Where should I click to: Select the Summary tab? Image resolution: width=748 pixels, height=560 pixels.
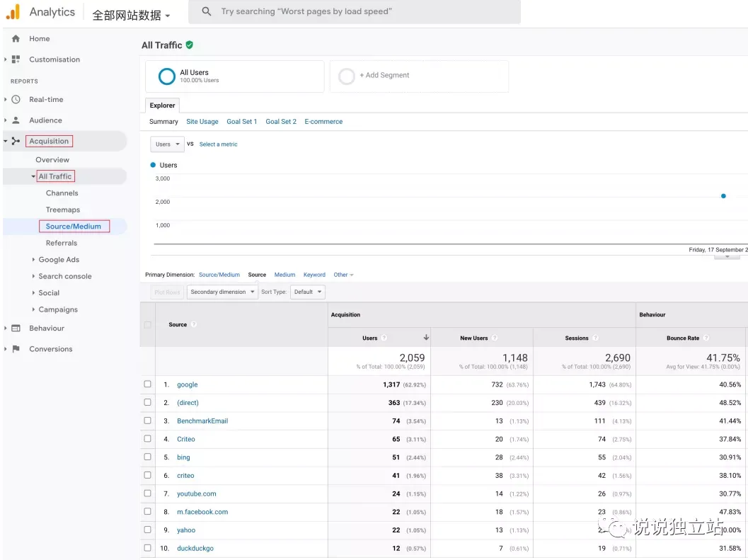coord(163,122)
